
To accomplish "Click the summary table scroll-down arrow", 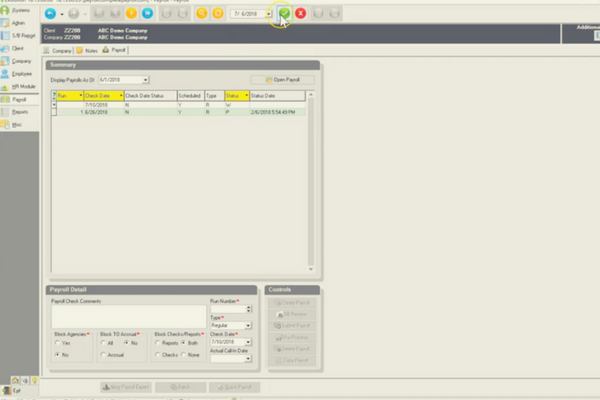I will point(311,269).
